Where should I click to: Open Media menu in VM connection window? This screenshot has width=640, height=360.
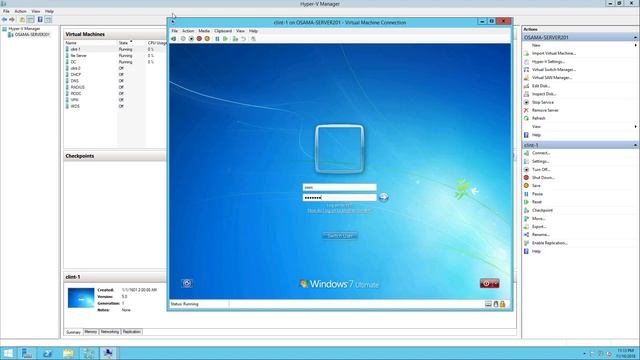coord(204,31)
